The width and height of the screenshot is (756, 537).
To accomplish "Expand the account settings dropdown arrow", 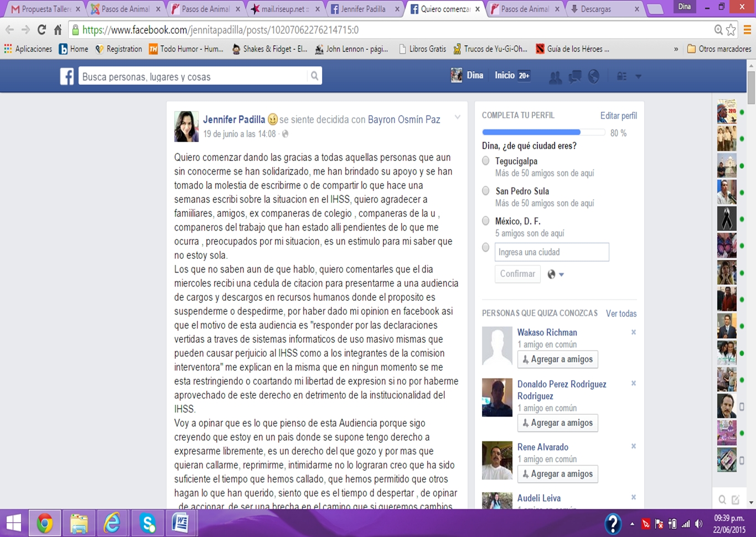I will (638, 76).
